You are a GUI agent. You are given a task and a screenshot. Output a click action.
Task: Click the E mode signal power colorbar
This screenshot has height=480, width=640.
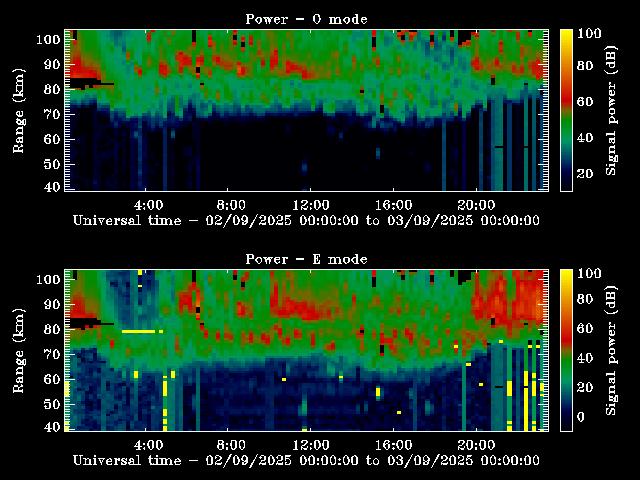click(x=565, y=349)
